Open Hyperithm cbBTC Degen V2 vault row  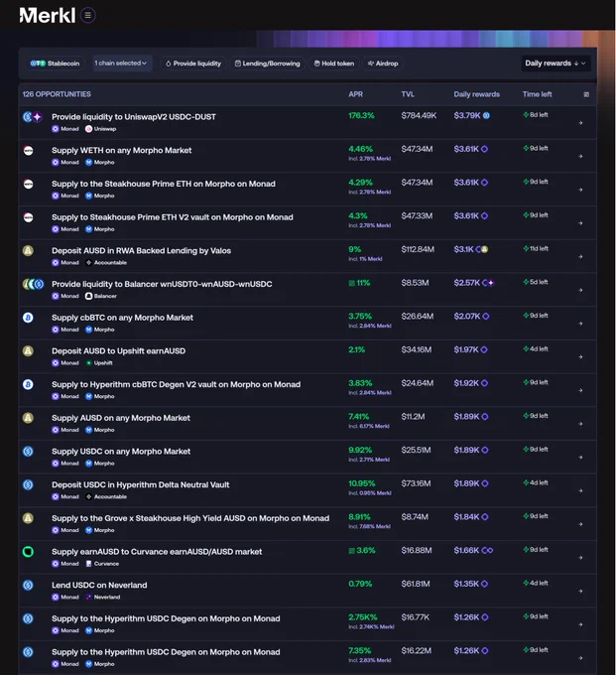(176, 384)
